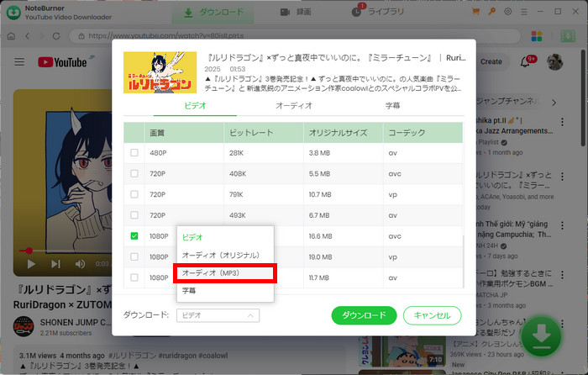Open the ダウンロード top tab
This screenshot has height=375, width=588.
coord(213,13)
